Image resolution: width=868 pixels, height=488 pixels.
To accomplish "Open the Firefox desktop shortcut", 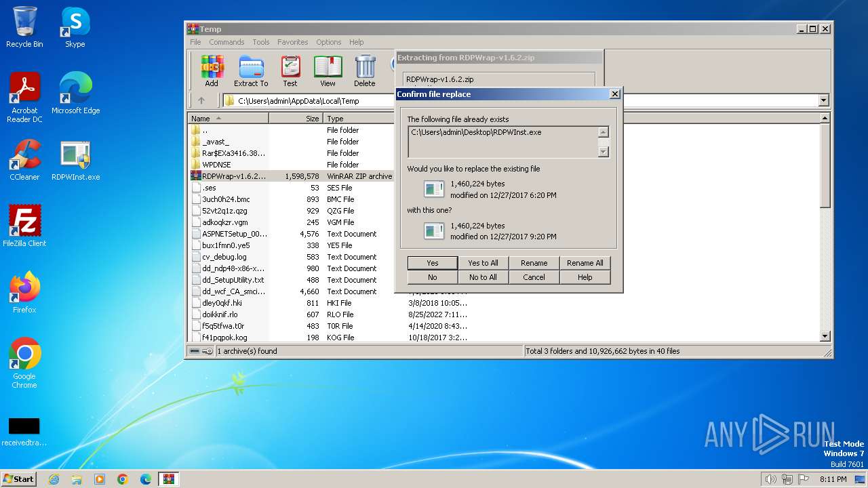I will point(24,292).
